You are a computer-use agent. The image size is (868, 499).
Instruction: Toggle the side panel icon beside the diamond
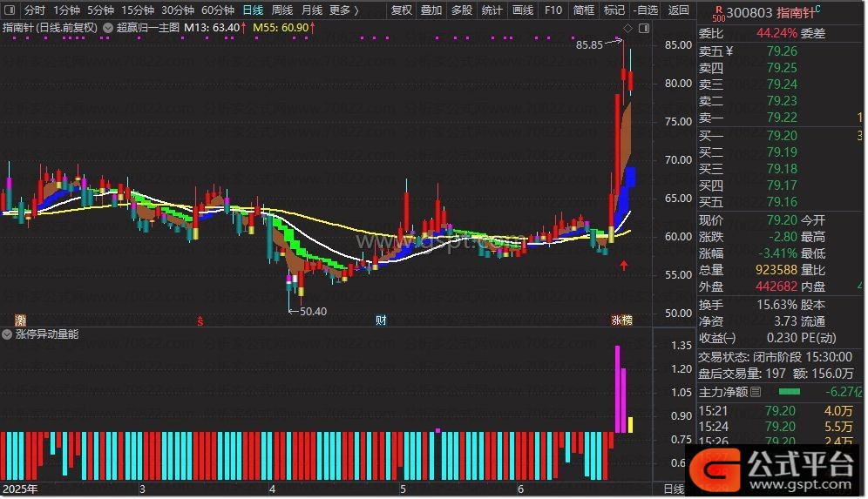coord(643,28)
